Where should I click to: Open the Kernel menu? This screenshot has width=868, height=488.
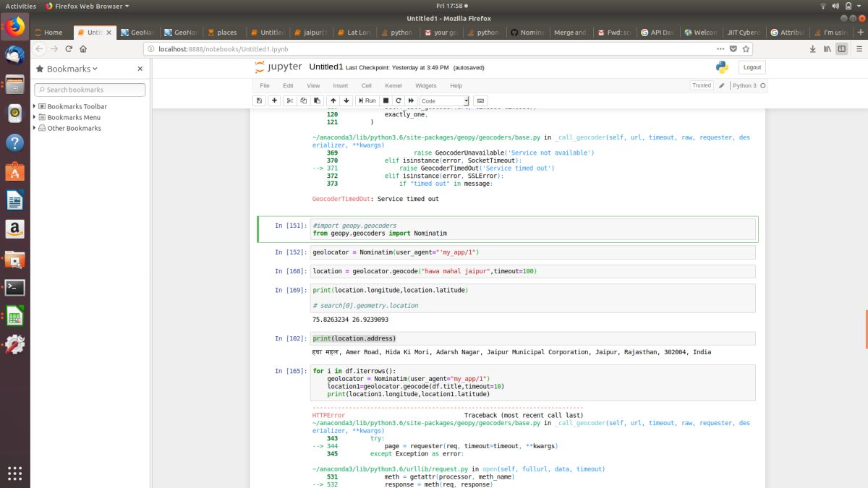[x=393, y=85]
